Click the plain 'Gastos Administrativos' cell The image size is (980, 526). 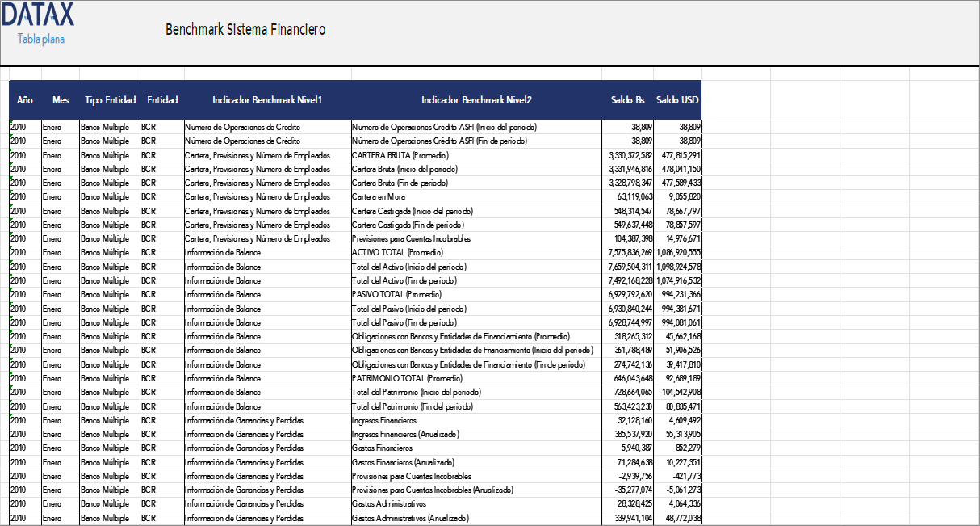click(476, 504)
